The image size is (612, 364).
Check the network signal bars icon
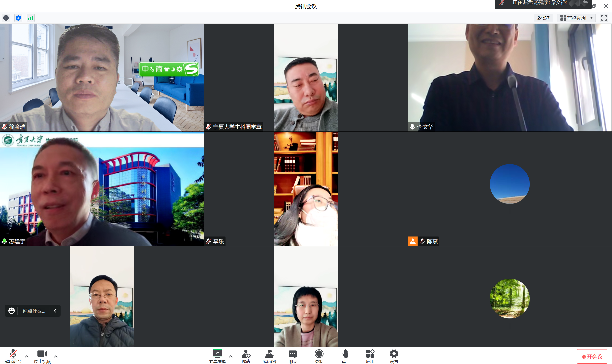30,18
